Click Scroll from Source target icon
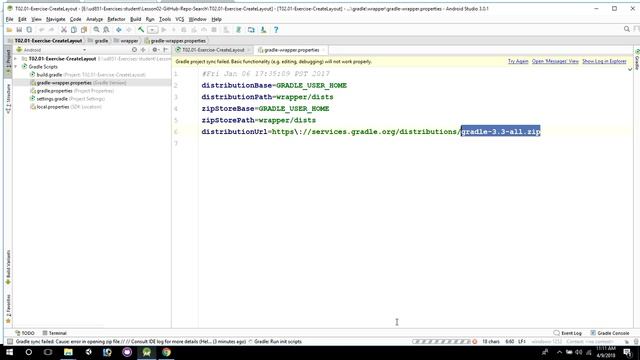This screenshot has height=360, width=640. coord(134,50)
